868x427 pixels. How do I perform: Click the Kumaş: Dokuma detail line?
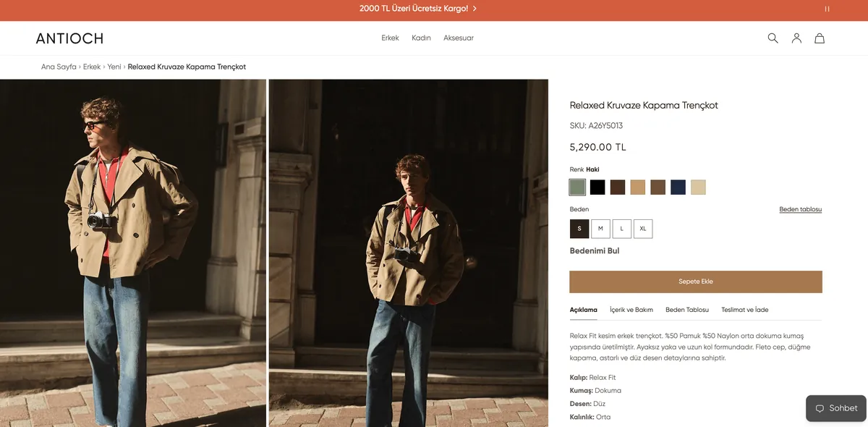coord(595,391)
